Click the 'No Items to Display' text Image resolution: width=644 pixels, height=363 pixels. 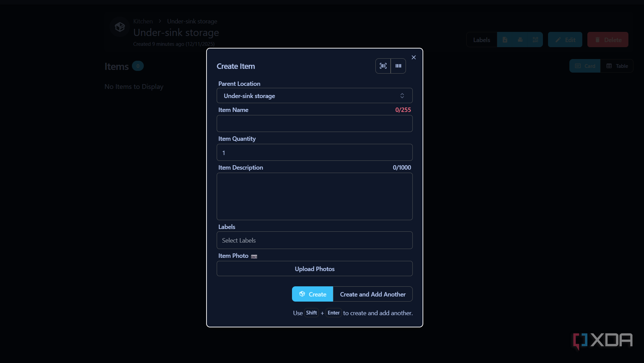(x=134, y=87)
